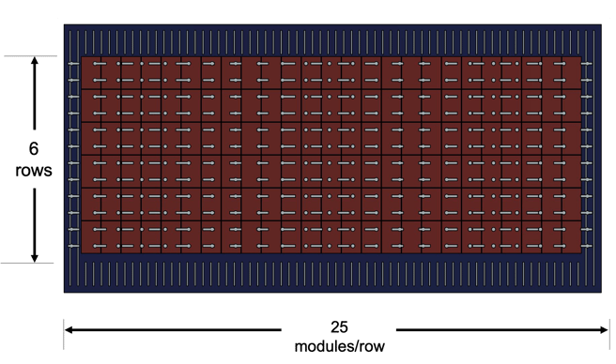The height and width of the screenshot is (364, 616).
Task: Click the '25 modules/row' label text
Action: click(x=339, y=337)
